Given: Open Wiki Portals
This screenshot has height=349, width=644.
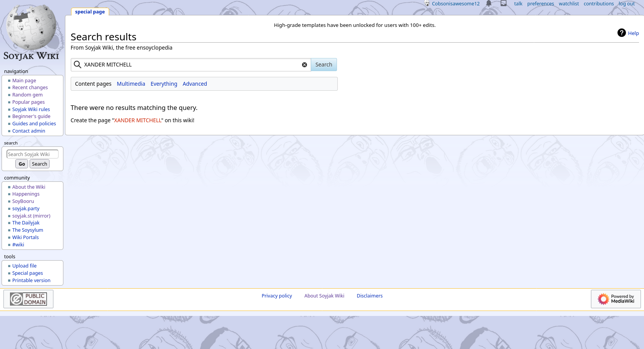Looking at the screenshot, I should (25, 238).
